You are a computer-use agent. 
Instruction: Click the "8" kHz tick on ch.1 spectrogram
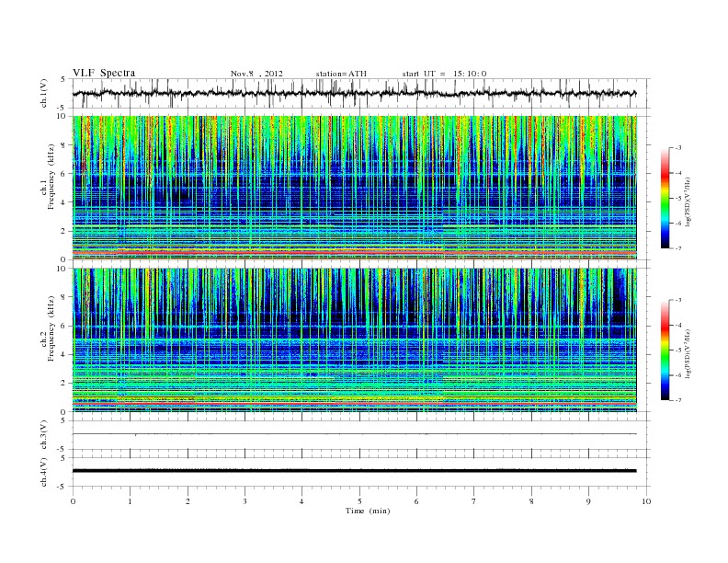pyautogui.click(x=63, y=145)
